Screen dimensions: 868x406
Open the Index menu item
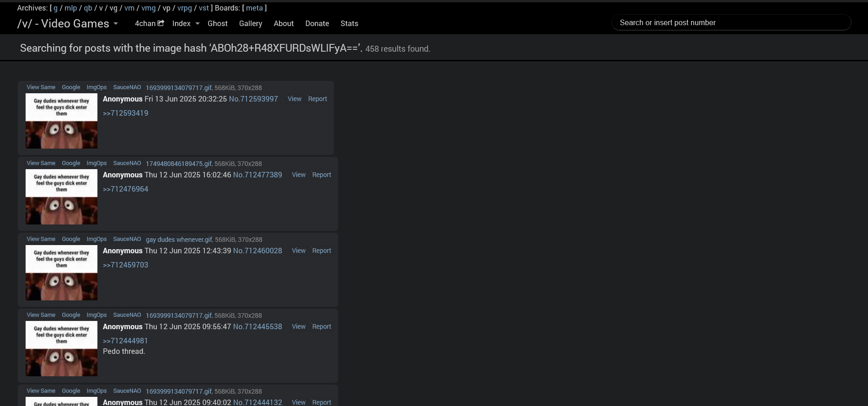(x=182, y=23)
